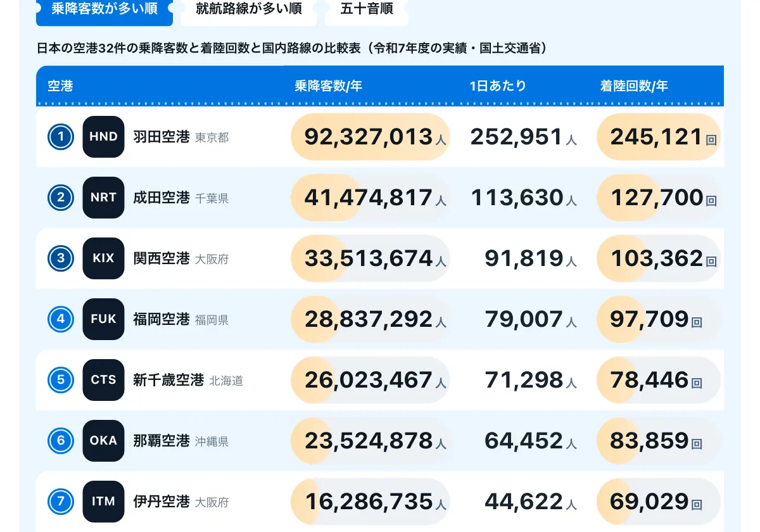
Task: Click daily value 79,007 人
Action: pyautogui.click(x=531, y=319)
